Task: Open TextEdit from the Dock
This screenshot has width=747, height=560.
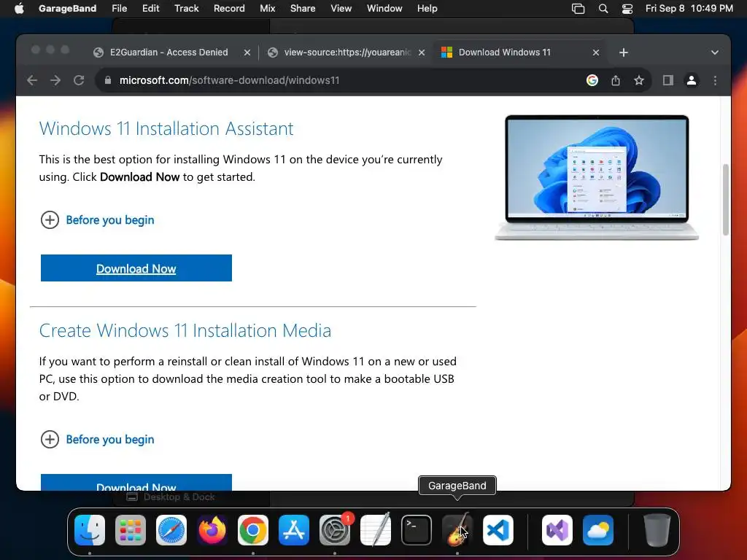Action: tap(376, 529)
